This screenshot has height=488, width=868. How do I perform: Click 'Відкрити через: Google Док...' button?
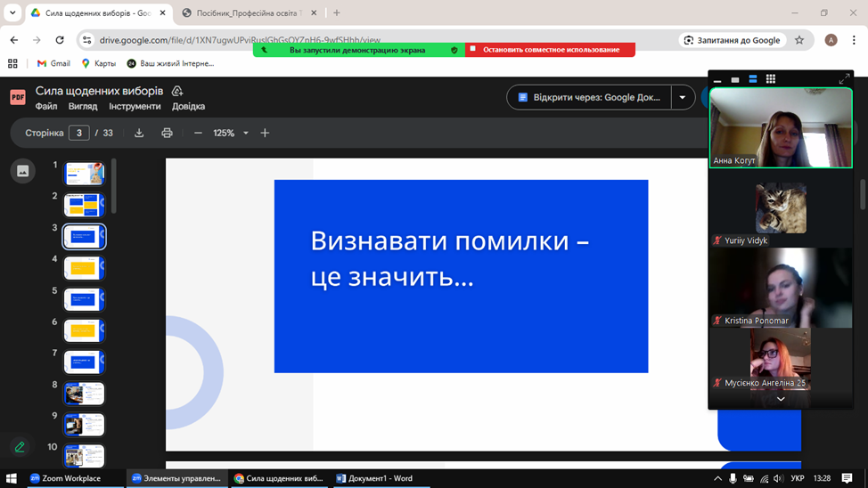(589, 97)
